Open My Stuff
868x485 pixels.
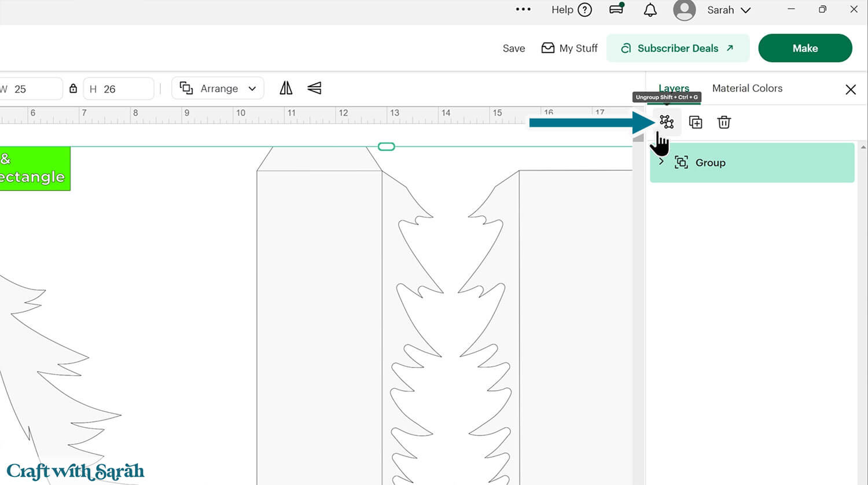(x=569, y=48)
